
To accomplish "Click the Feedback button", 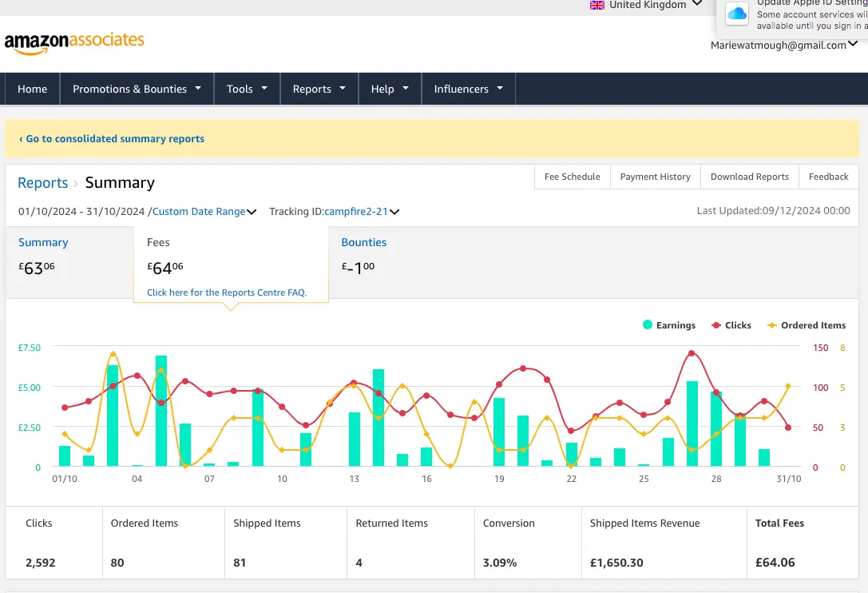I will [829, 177].
